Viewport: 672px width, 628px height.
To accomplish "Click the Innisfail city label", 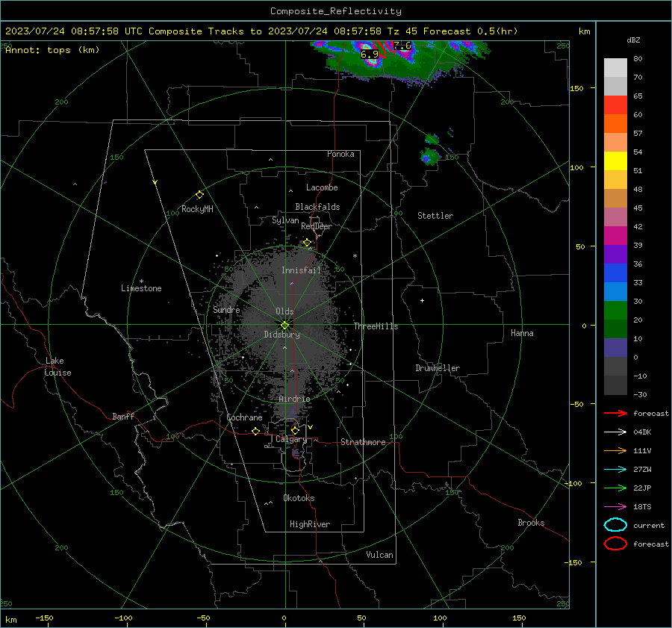I will [x=302, y=270].
